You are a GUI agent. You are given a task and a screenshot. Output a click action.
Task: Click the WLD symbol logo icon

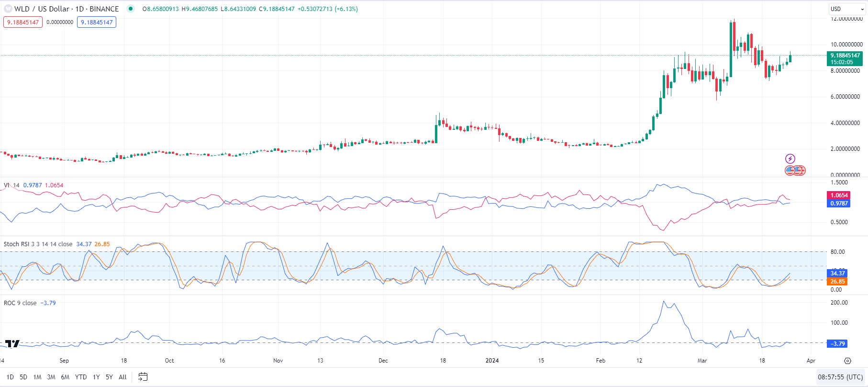tap(8, 9)
